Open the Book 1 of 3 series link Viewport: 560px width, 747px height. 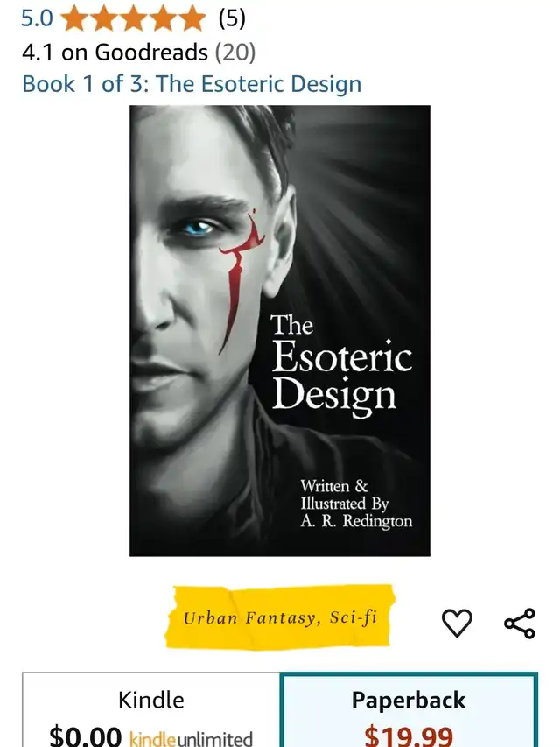[192, 84]
